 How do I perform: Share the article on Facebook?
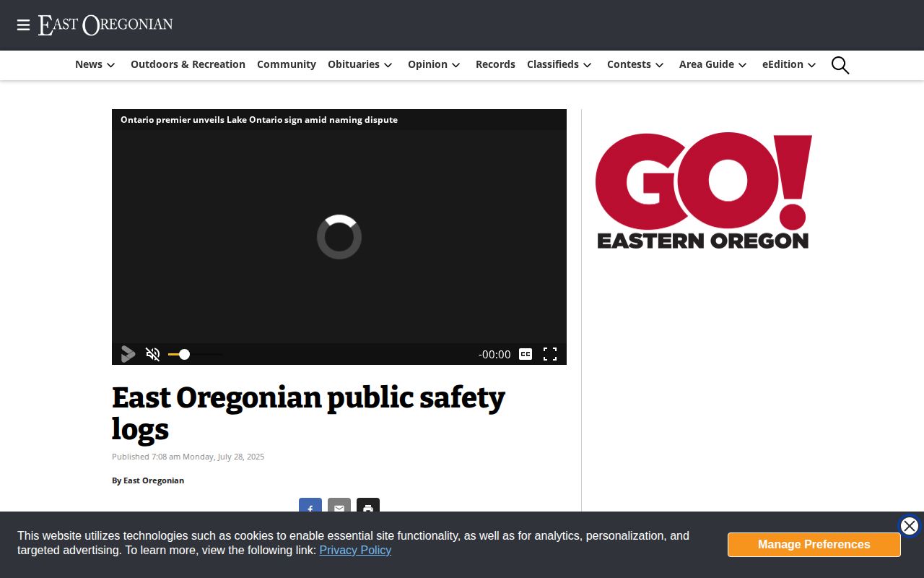coord(310,506)
